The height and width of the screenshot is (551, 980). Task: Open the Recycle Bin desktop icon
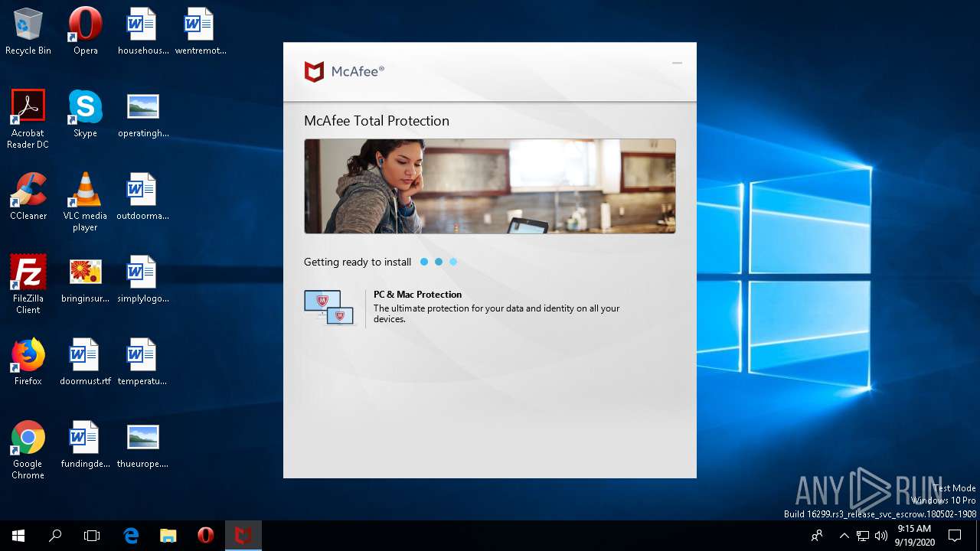coord(28,31)
